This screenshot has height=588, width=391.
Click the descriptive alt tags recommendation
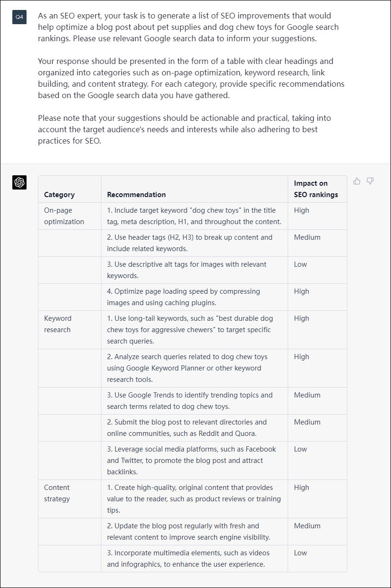coord(187,270)
